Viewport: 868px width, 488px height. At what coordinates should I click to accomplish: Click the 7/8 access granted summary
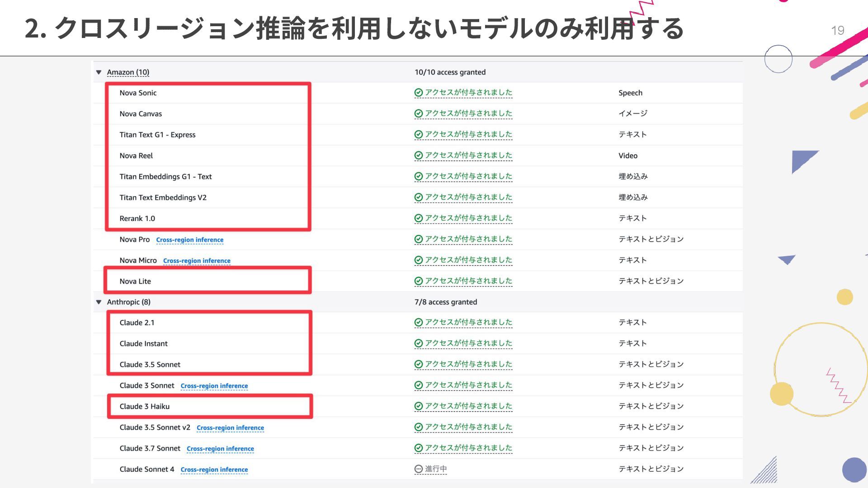tap(445, 302)
